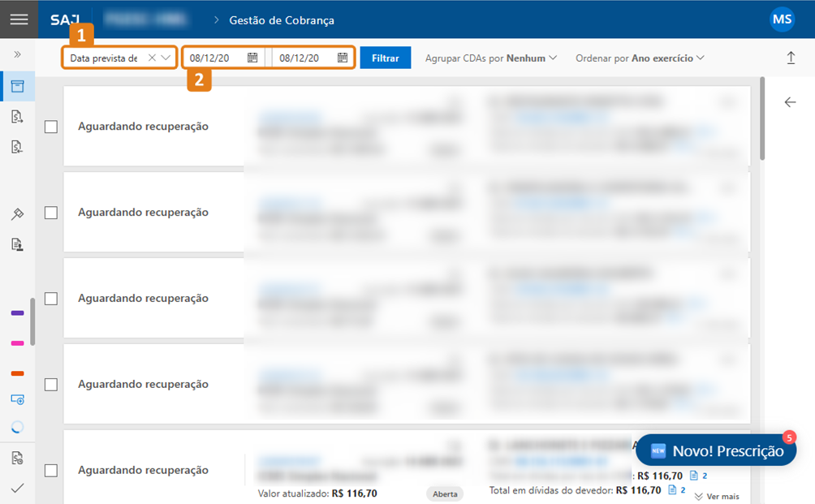This screenshot has height=504, width=815.
Task: Open calendar picker for the end date
Action: 343,58
